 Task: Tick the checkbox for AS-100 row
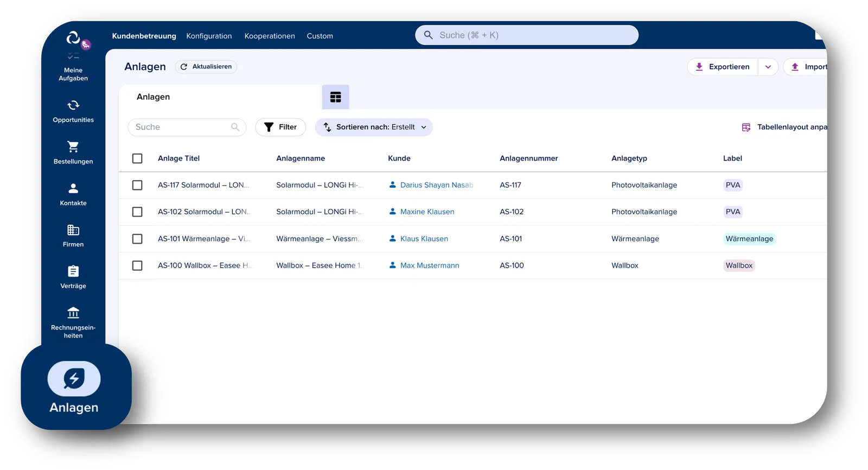pos(137,265)
